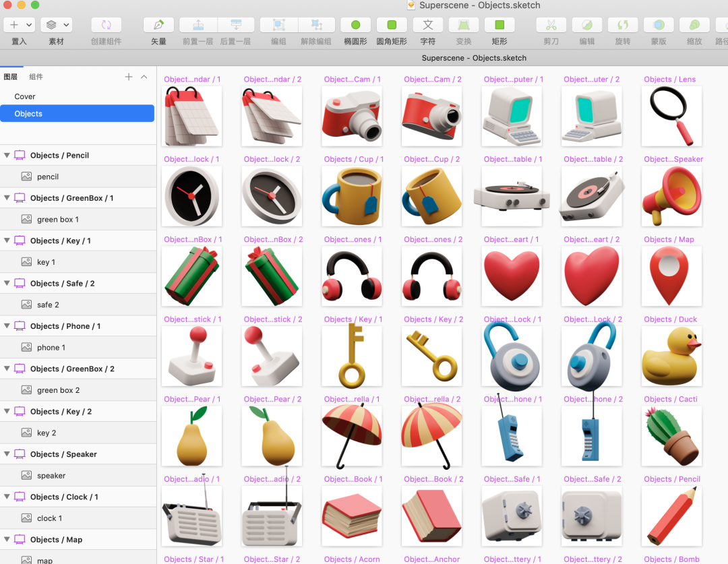Collapse the Objects / GreenBox / 1 group
This screenshot has height=564, width=728.
7,197
